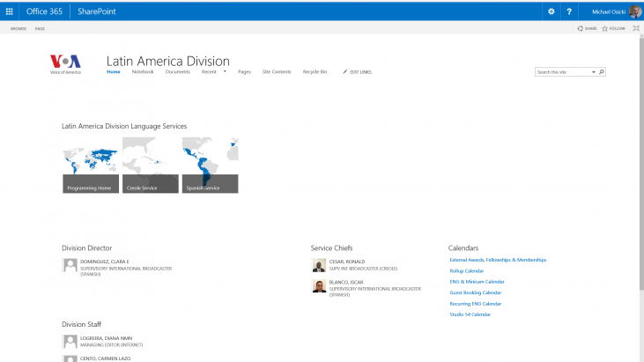The height and width of the screenshot is (362, 644).
Task: Open the Office 365 app launcher grid
Action: coord(9,11)
